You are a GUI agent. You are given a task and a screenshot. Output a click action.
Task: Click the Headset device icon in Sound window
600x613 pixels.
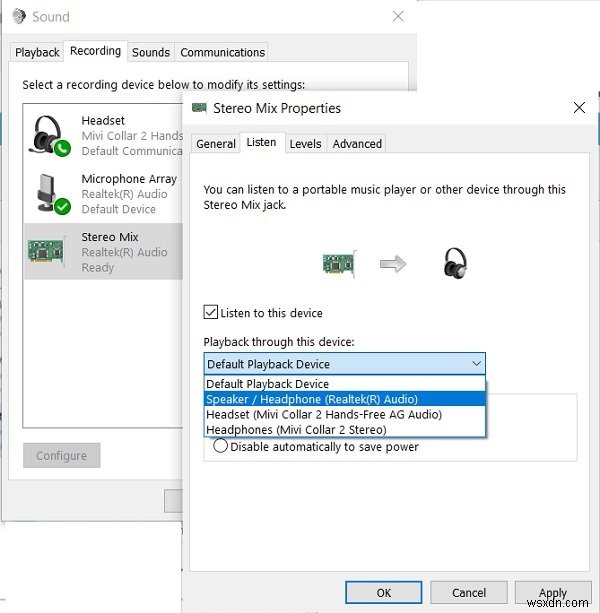click(49, 136)
